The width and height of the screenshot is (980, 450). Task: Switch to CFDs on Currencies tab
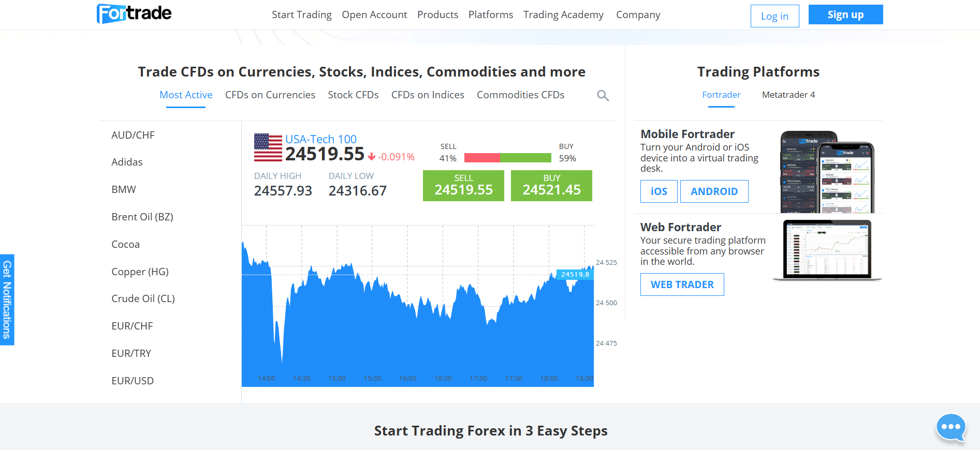270,95
